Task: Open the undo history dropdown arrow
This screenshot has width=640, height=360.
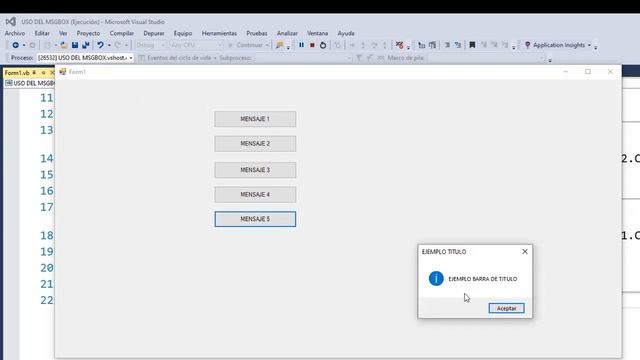Action: point(109,45)
